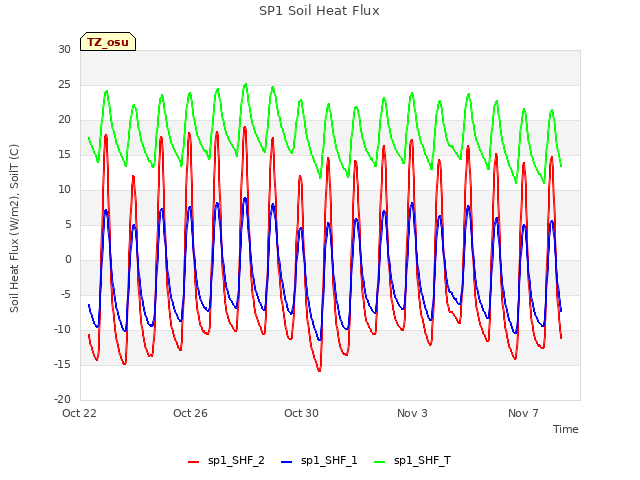
Task: Click the Soil Heat Flux y-axis title
Action: tap(14, 228)
